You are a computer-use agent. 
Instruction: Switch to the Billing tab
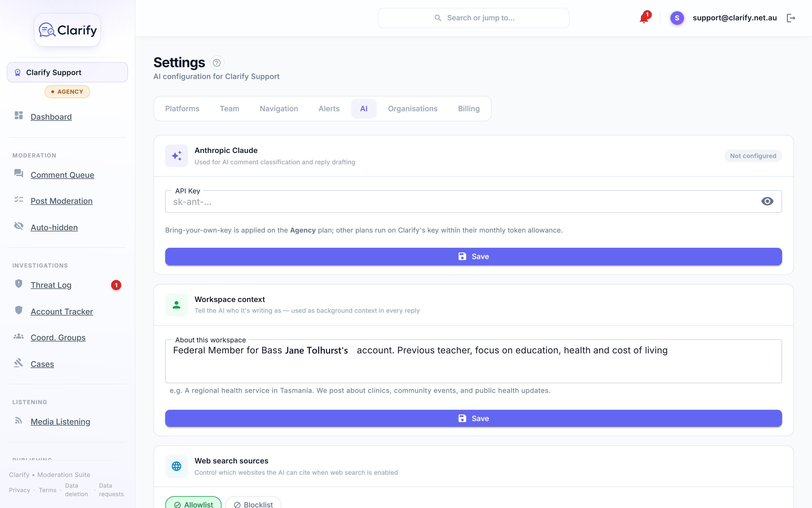tap(469, 109)
